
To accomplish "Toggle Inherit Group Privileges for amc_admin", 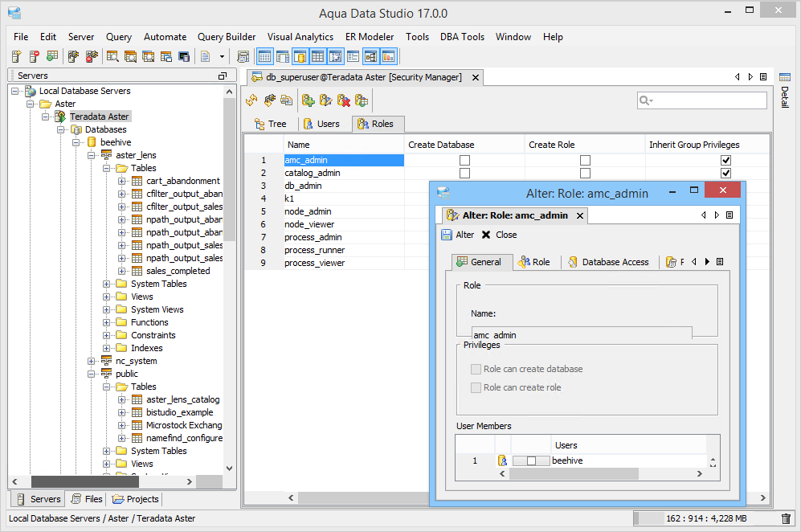I will click(725, 160).
